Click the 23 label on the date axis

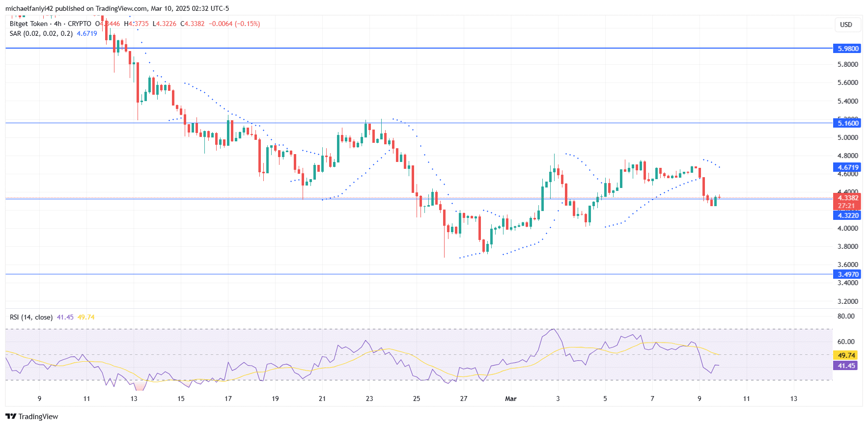369,399
